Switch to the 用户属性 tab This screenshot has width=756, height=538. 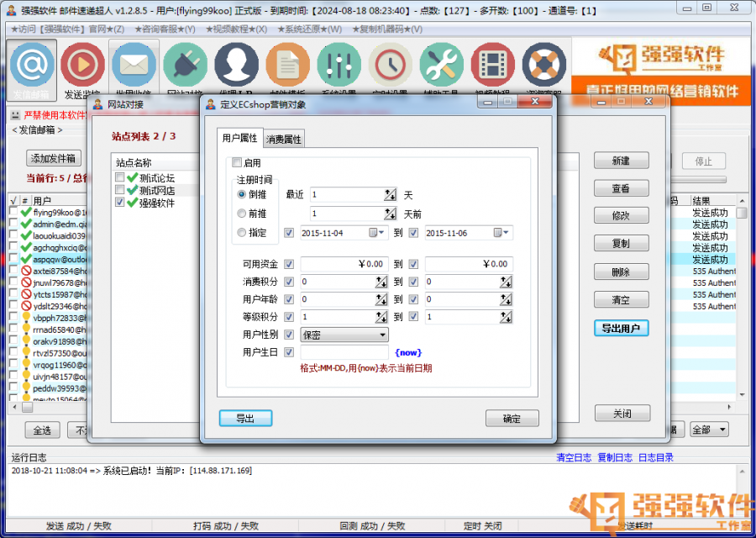tap(239, 138)
